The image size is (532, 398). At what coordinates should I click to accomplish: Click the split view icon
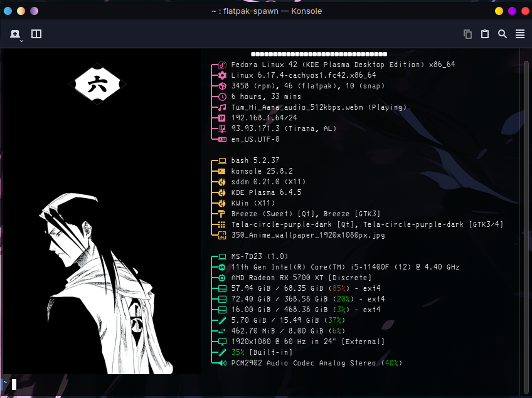[36, 34]
